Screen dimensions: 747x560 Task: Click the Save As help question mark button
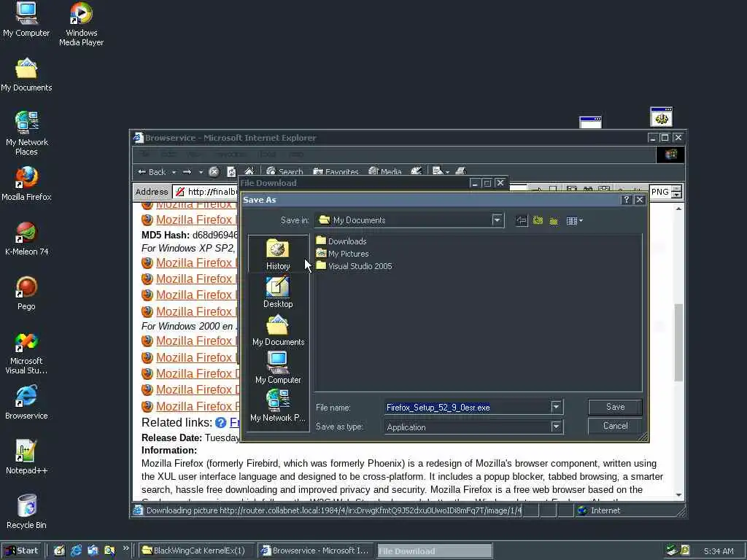[x=627, y=200]
